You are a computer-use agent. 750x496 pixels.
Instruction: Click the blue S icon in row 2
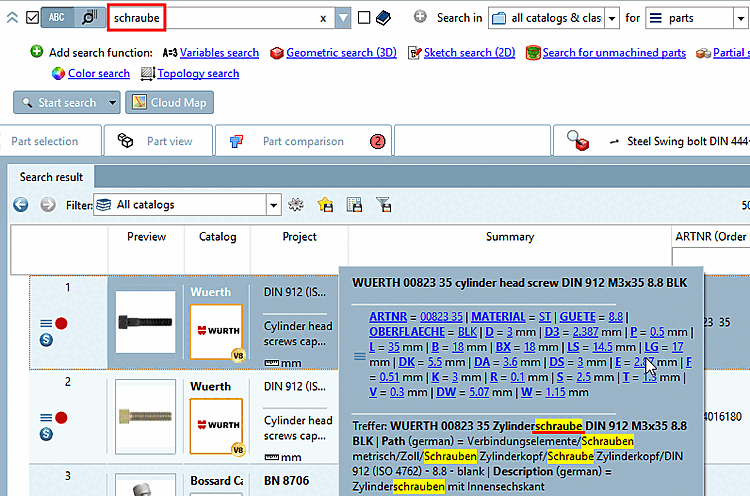46,434
